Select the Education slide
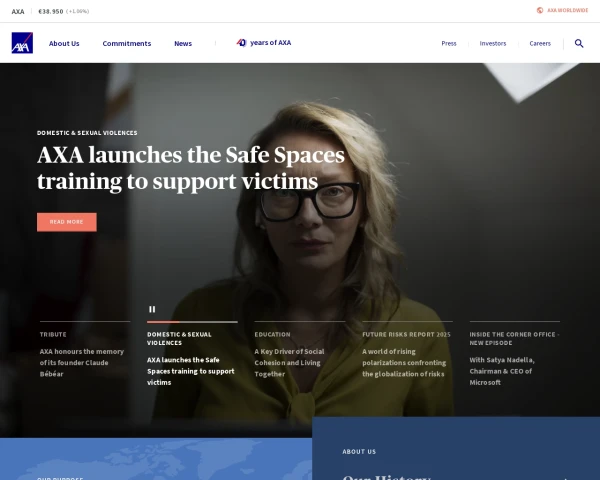The image size is (600, 480). pyautogui.click(x=299, y=357)
